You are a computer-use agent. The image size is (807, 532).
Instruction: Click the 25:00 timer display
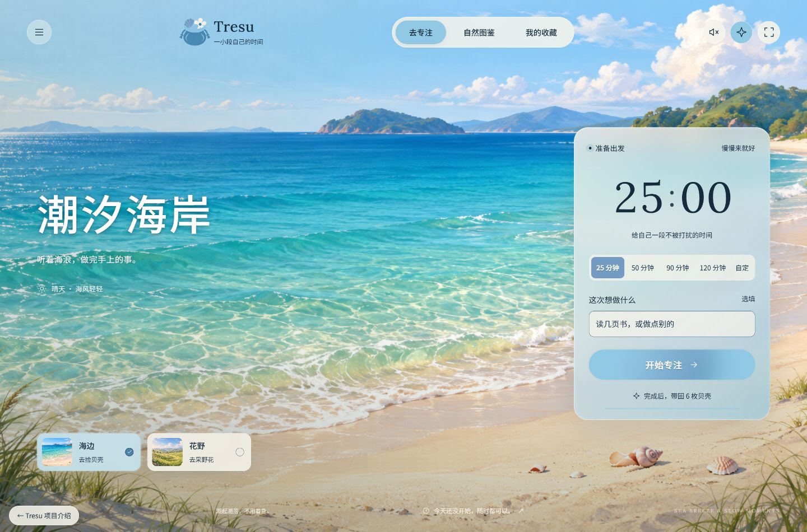pos(672,197)
